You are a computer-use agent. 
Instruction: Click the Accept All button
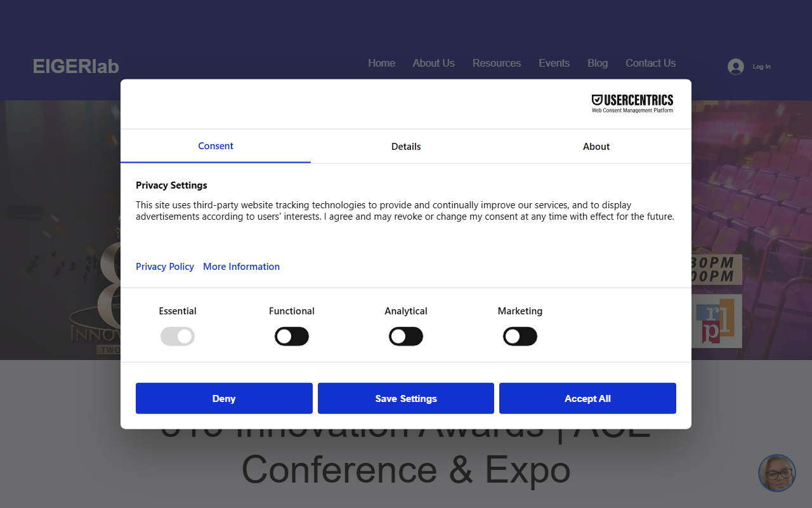(587, 398)
